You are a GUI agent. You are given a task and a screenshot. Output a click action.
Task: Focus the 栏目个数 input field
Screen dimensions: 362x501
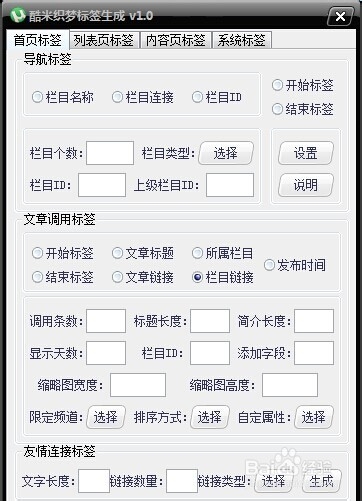click(110, 153)
